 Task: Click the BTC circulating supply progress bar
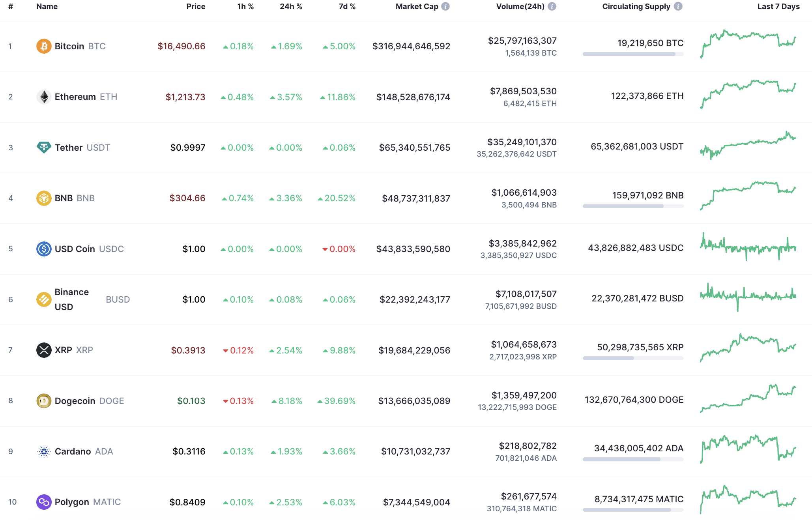[632, 55]
